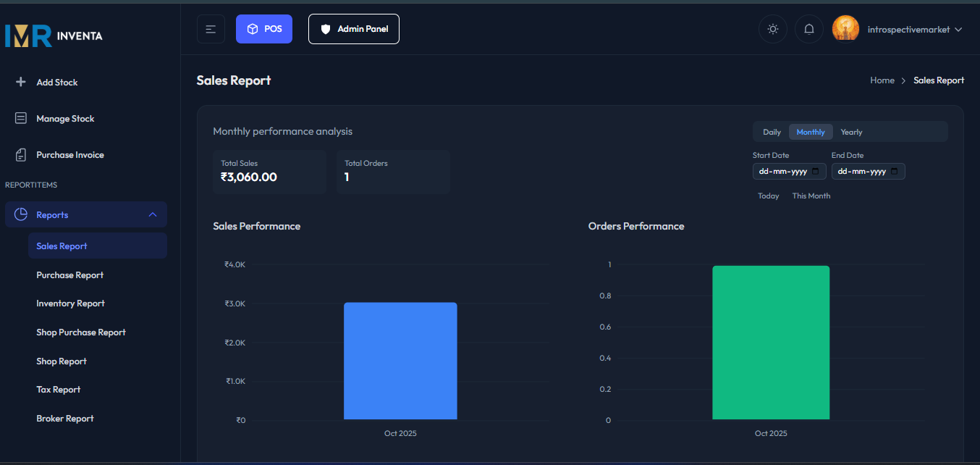980x465 pixels.
Task: Click the POS cube icon button
Action: point(252,28)
